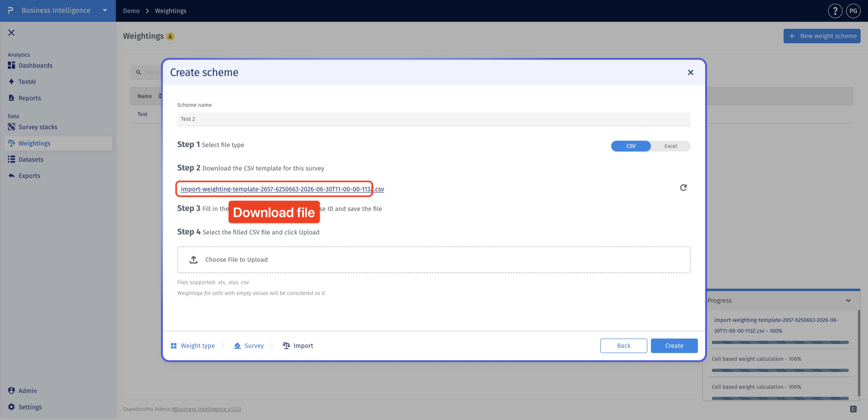This screenshot has width=868, height=420.
Task: Click the refresh template icon
Action: [x=683, y=187]
